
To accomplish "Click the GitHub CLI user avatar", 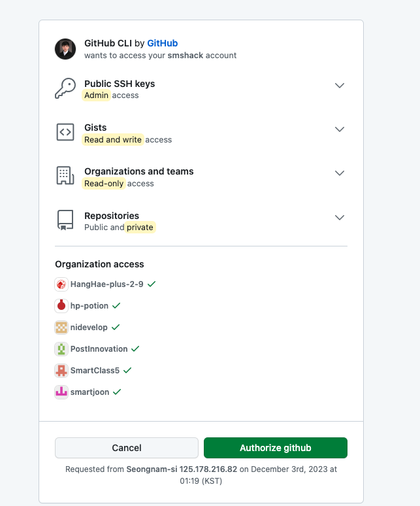I will [65, 49].
